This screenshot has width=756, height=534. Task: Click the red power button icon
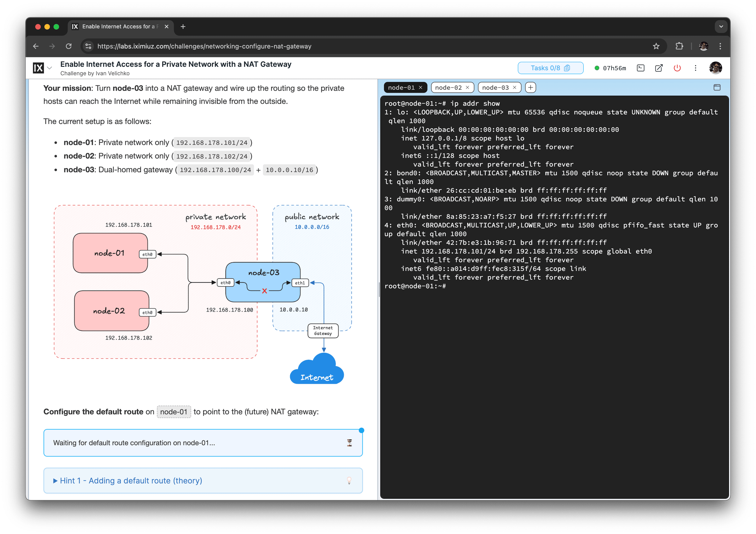pyautogui.click(x=677, y=68)
